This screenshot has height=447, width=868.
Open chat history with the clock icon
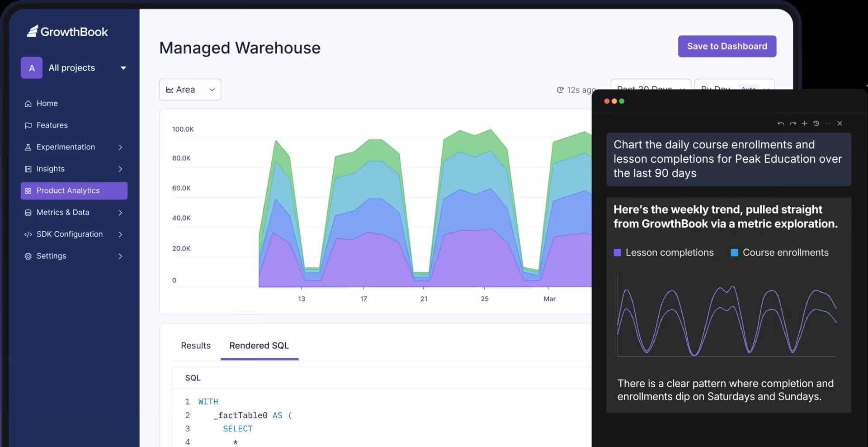tap(816, 124)
